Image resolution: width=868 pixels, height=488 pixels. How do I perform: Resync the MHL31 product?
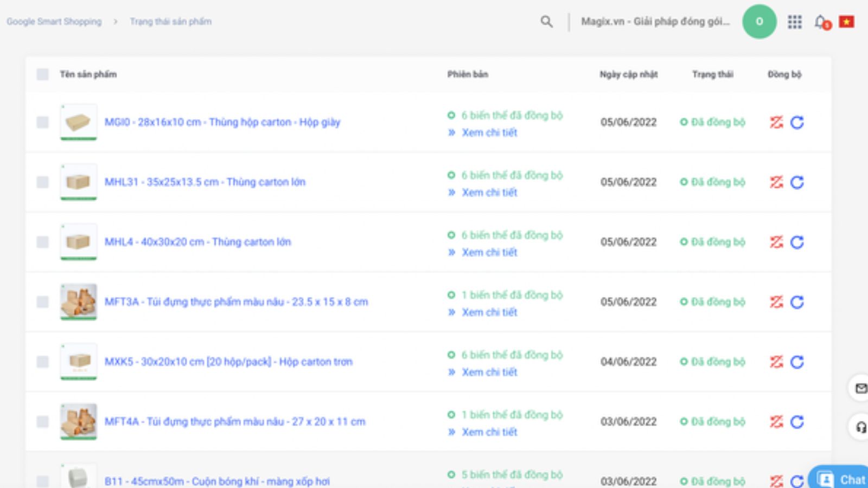tap(797, 182)
